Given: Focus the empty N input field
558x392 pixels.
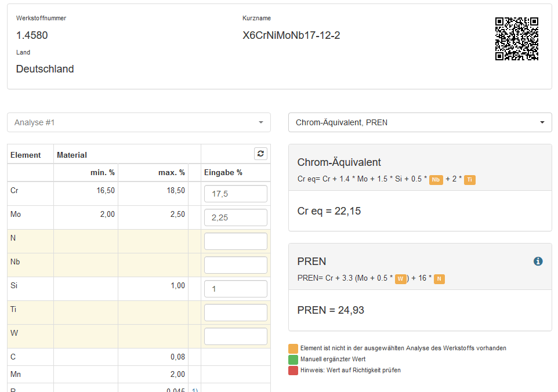Looking at the screenshot, I should pyautogui.click(x=235, y=241).
